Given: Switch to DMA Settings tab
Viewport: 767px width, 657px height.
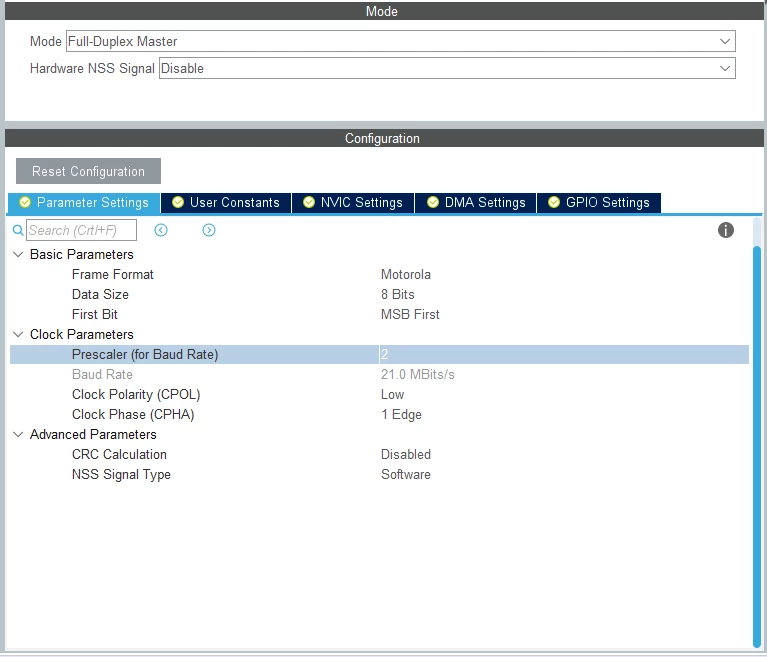Looking at the screenshot, I should [x=475, y=203].
